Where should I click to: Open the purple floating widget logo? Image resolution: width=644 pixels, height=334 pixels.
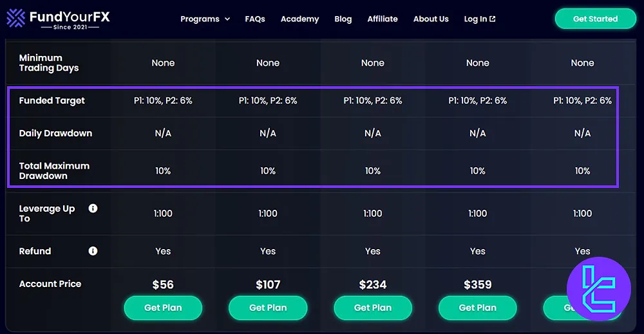(x=598, y=289)
